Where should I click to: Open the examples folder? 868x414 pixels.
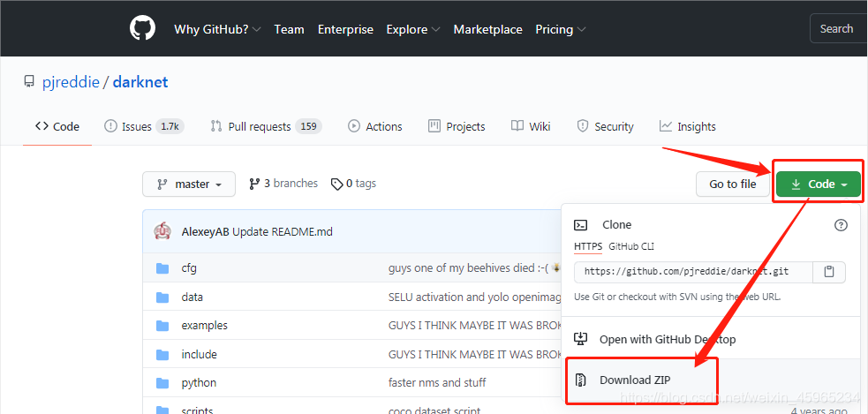coord(204,326)
